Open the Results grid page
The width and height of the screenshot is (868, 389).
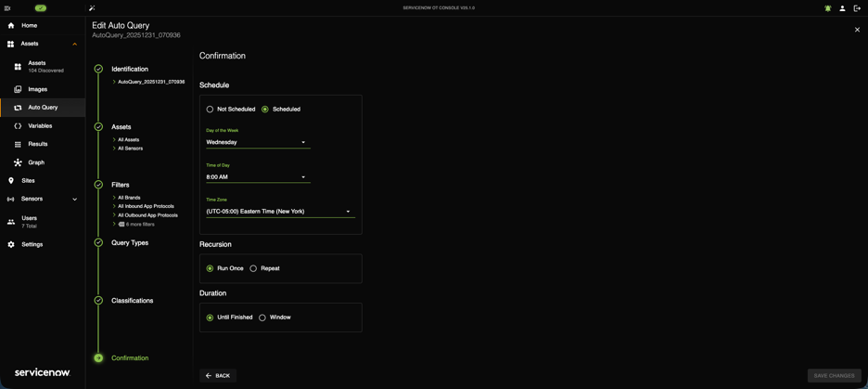pyautogui.click(x=43, y=144)
